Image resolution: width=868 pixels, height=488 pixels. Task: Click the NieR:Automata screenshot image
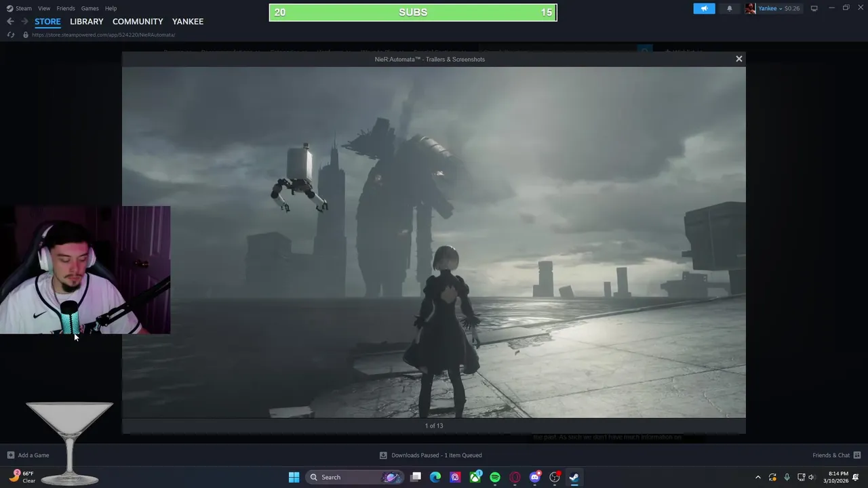434,242
